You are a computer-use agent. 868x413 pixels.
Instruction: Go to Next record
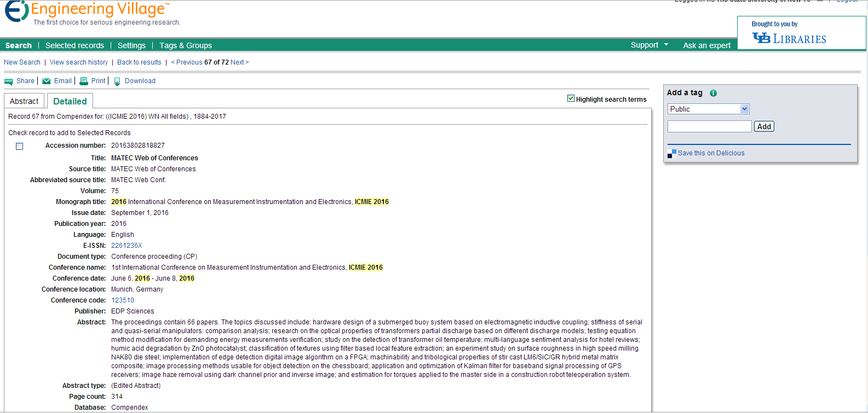(239, 62)
